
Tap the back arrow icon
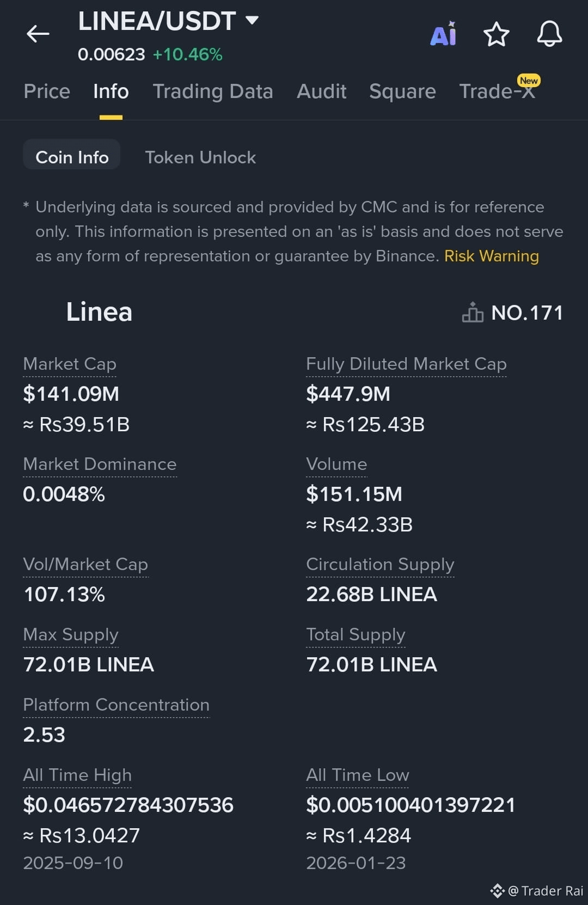[38, 34]
